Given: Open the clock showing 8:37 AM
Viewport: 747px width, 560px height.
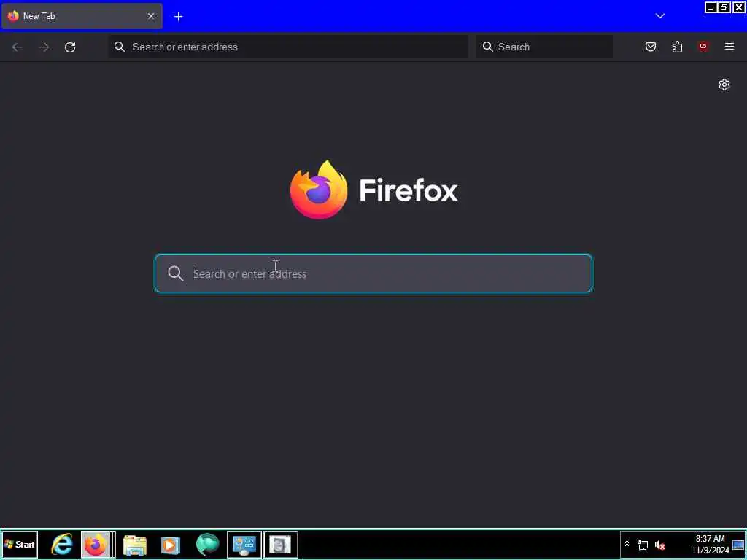Looking at the screenshot, I should coord(711,544).
